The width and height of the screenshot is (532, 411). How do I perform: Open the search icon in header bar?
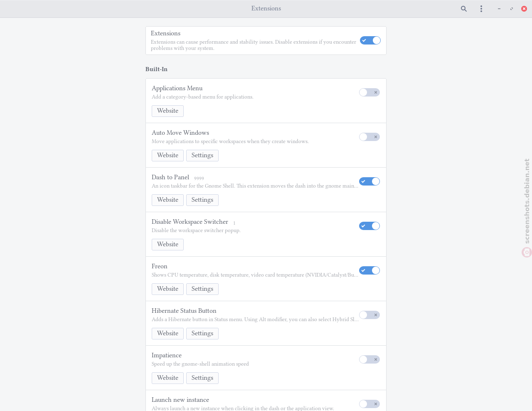tap(464, 9)
